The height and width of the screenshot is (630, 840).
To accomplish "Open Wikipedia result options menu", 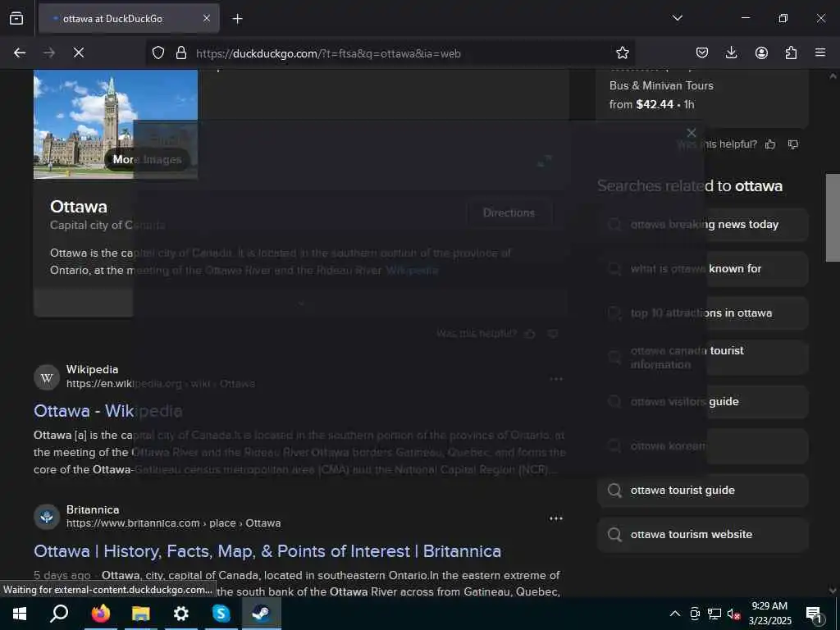I will coord(556,379).
